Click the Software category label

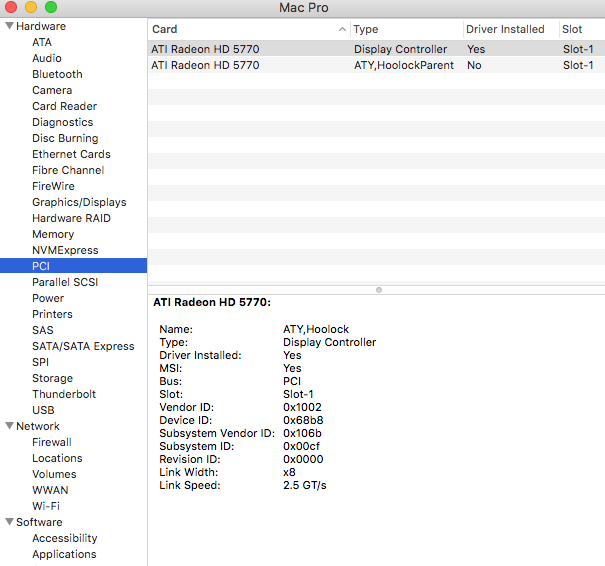39,522
